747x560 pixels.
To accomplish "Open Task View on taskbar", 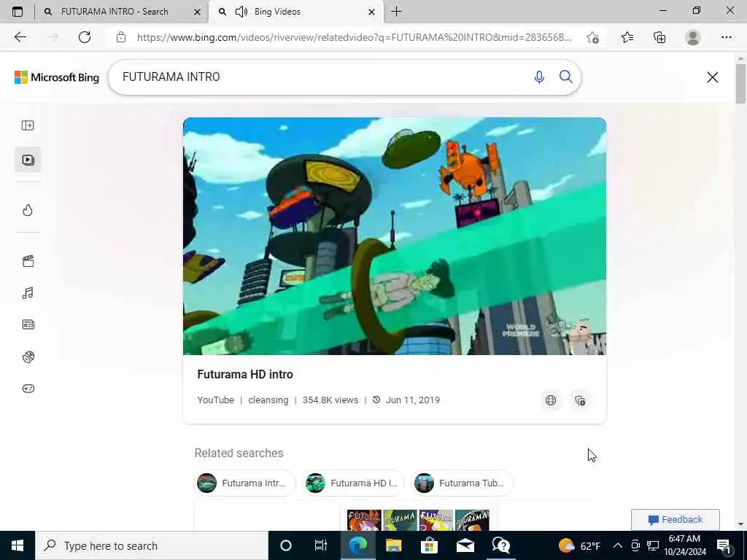I will (321, 545).
